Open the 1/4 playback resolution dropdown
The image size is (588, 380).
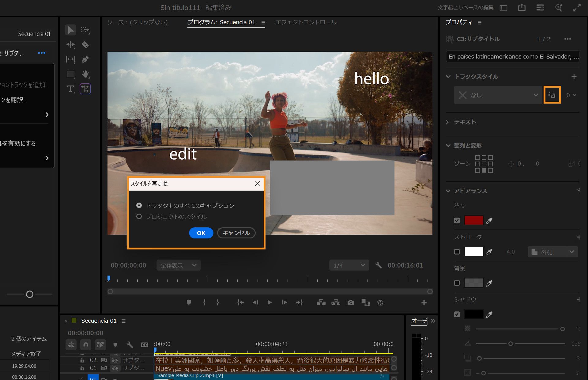349,265
